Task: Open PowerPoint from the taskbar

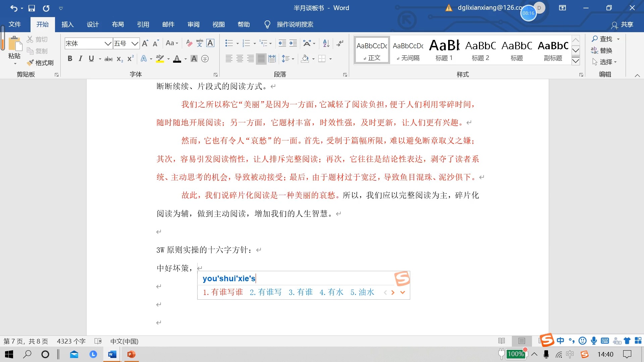Action: coord(131,354)
